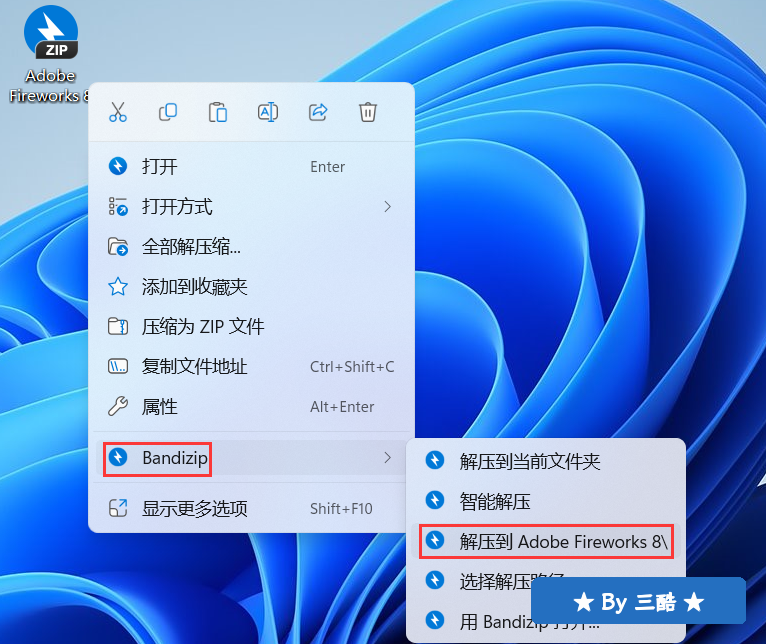Viewport: 766px width, 644px height.
Task: Click the Bandizip icon beside 解压到当前文件夹
Action: click(x=435, y=460)
